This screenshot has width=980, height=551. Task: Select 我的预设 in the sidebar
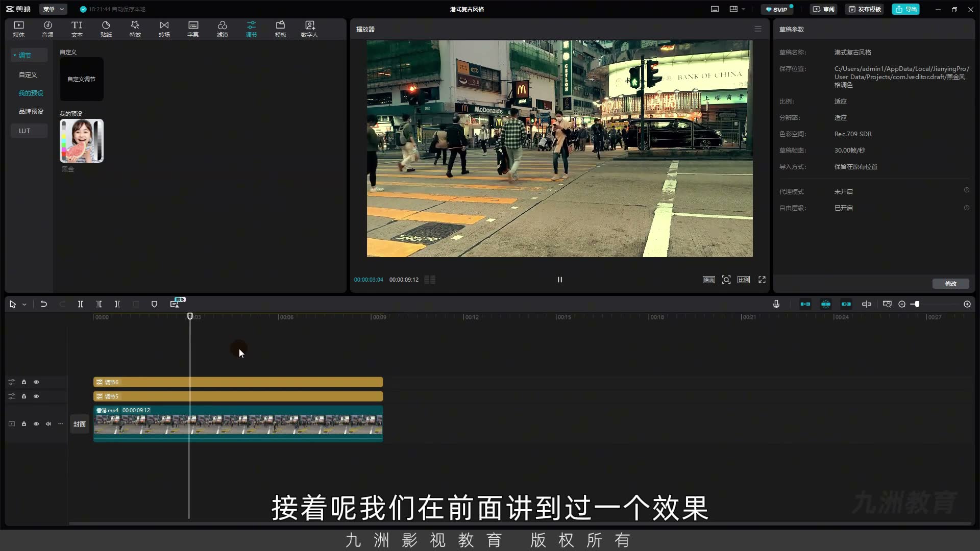click(x=31, y=93)
